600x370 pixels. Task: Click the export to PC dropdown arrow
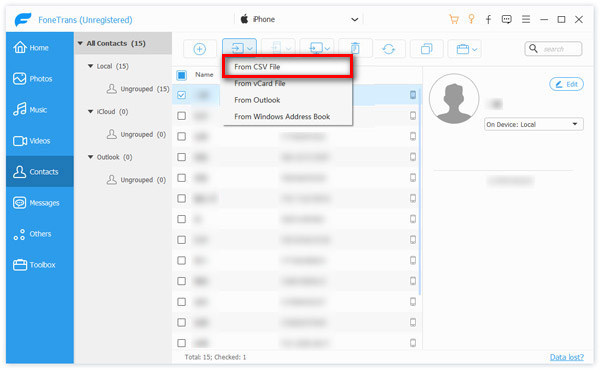pos(328,49)
